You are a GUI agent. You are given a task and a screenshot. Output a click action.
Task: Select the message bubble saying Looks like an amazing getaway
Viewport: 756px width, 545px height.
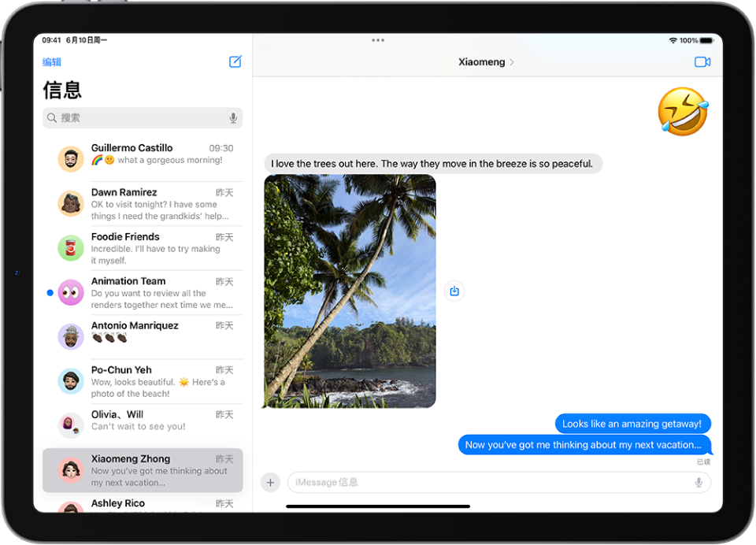[x=632, y=423]
